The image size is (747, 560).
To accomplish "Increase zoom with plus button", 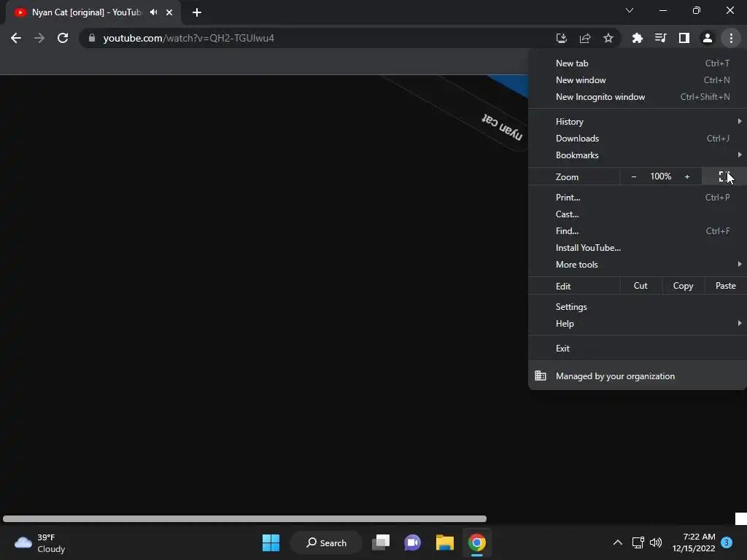I will tap(687, 176).
